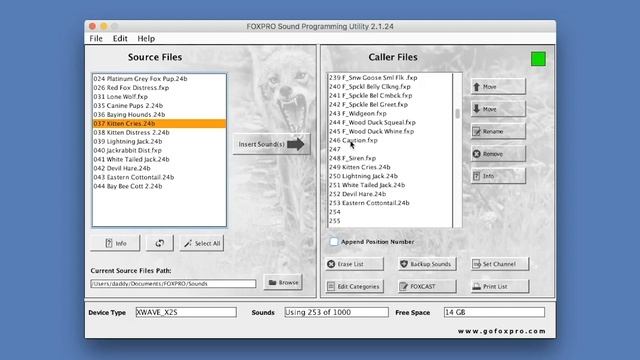Select 026 Red Fox Distress.fxp

(159, 88)
